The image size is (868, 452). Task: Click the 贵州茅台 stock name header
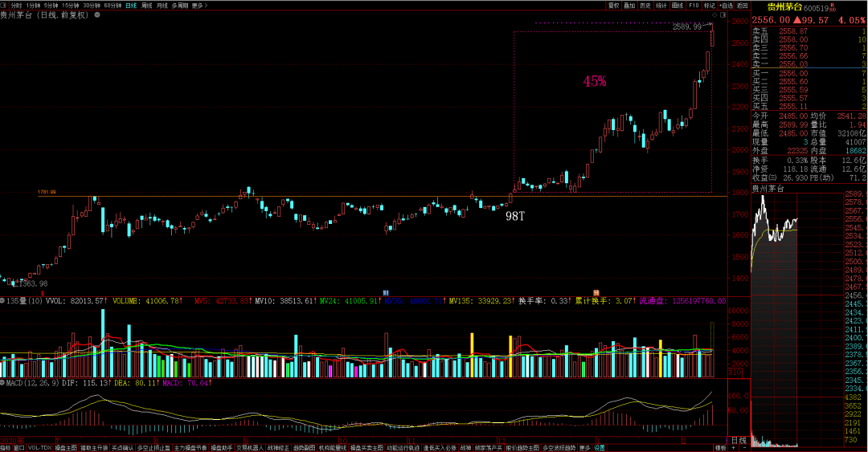[784, 7]
